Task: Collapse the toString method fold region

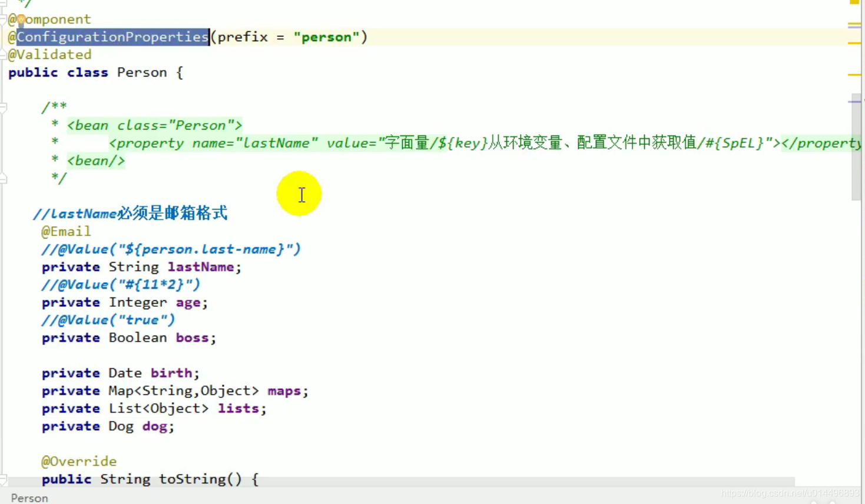Action: (x=3, y=479)
